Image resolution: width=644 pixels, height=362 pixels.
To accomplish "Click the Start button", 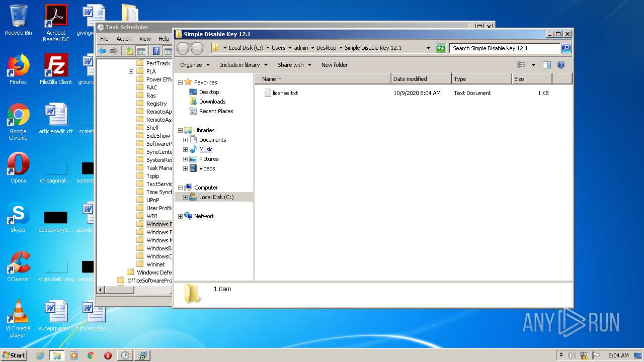I will (14, 355).
